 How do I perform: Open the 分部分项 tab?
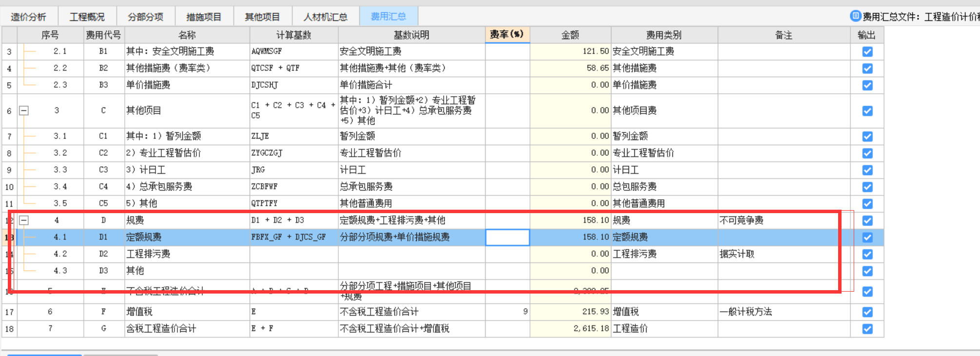click(x=145, y=17)
